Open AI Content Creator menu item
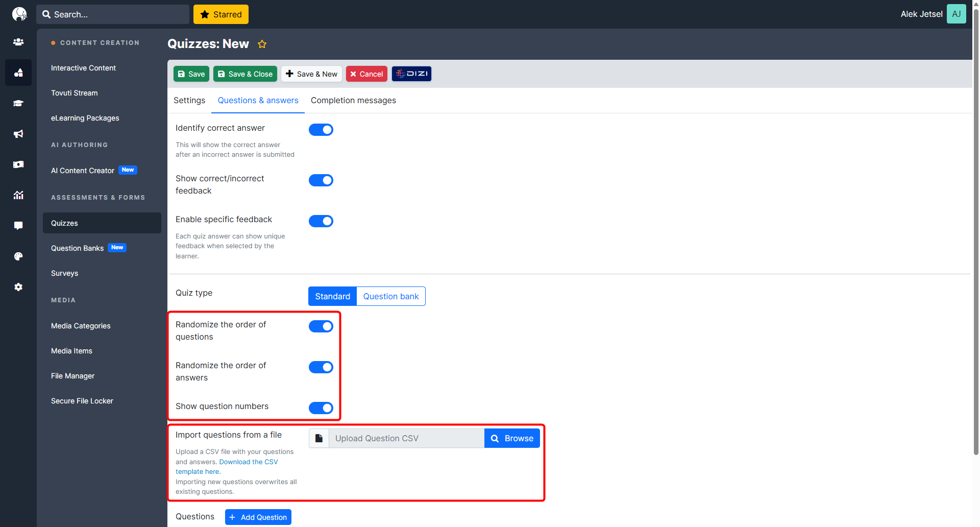 [83, 171]
